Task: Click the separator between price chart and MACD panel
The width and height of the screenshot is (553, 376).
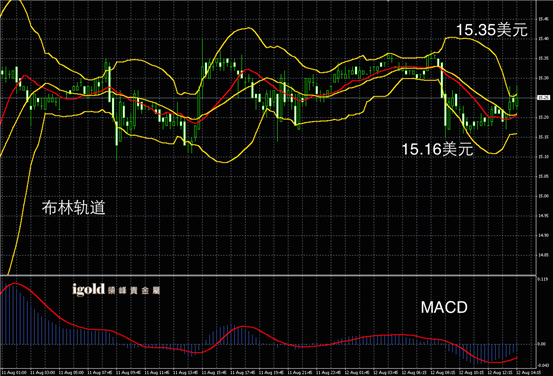Action: coord(268,275)
